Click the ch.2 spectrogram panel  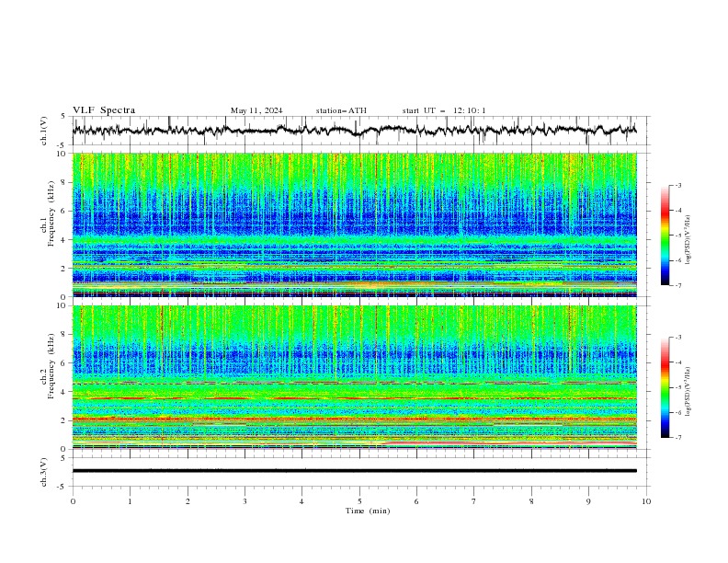click(x=355, y=377)
